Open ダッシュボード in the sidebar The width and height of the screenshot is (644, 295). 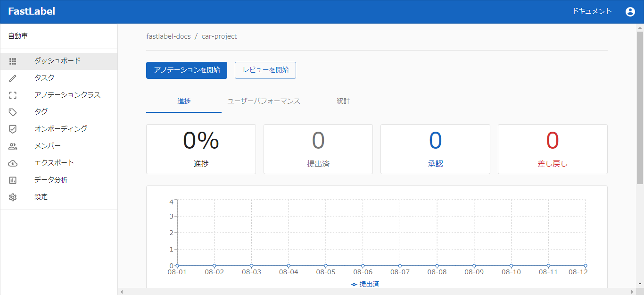tap(59, 61)
